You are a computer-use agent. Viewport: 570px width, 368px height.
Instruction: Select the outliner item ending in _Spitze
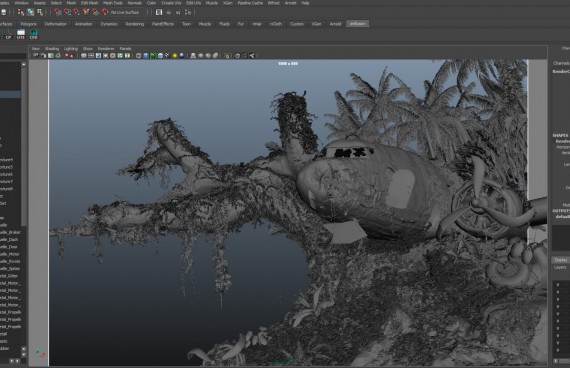pyautogui.click(x=10, y=269)
